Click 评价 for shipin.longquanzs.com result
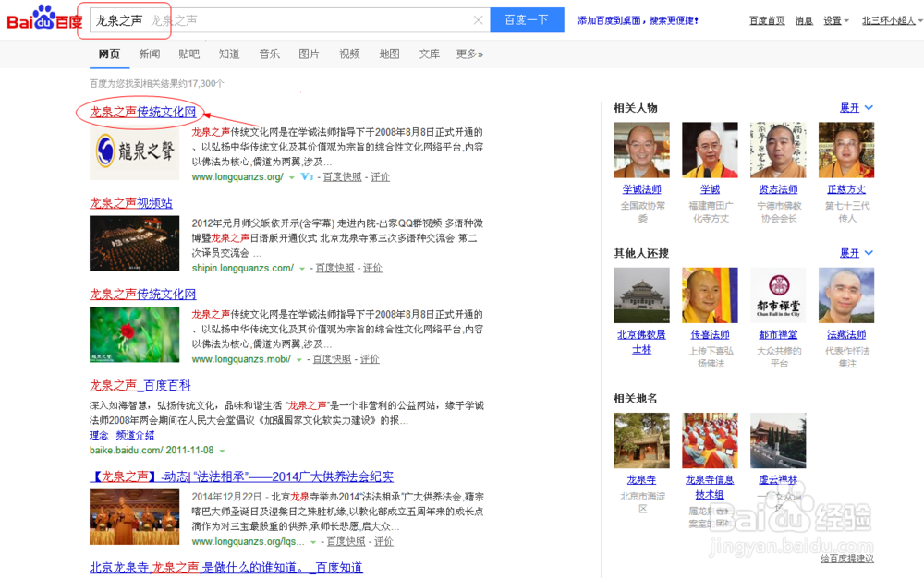 372,269
